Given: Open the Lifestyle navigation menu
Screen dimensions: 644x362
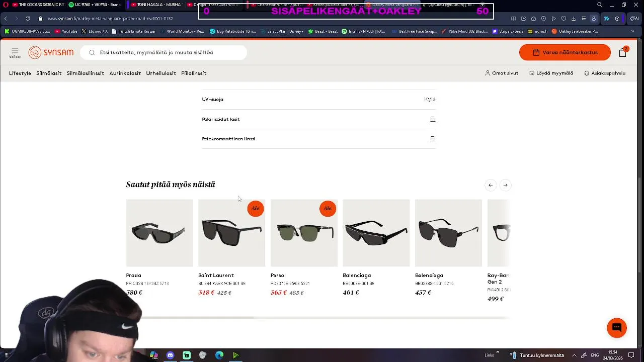Looking at the screenshot, I should point(20,73).
